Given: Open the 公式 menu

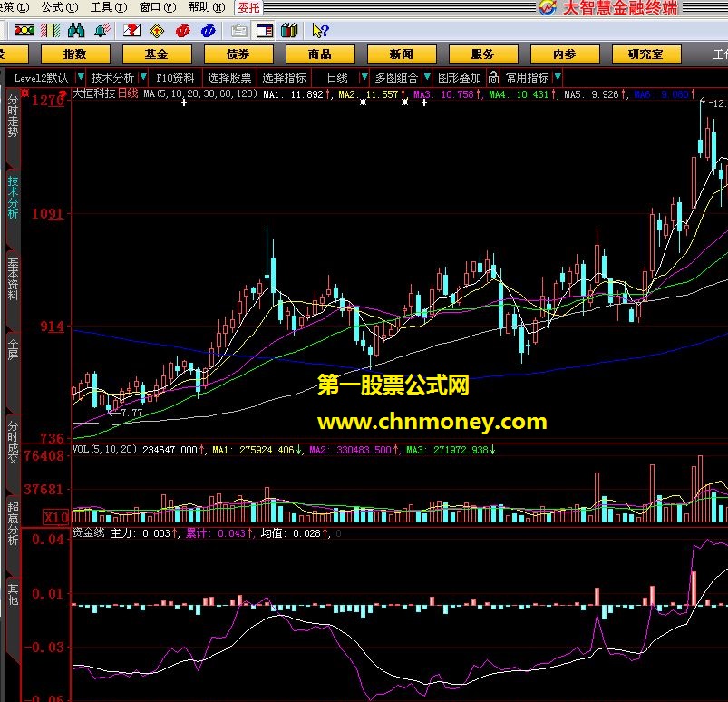Looking at the screenshot, I should tap(60, 7).
